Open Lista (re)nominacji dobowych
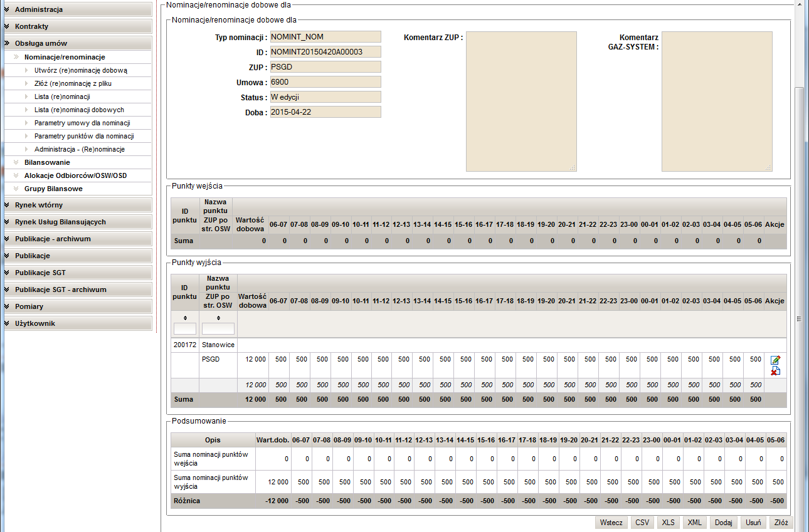The height and width of the screenshot is (532, 809). click(x=79, y=110)
